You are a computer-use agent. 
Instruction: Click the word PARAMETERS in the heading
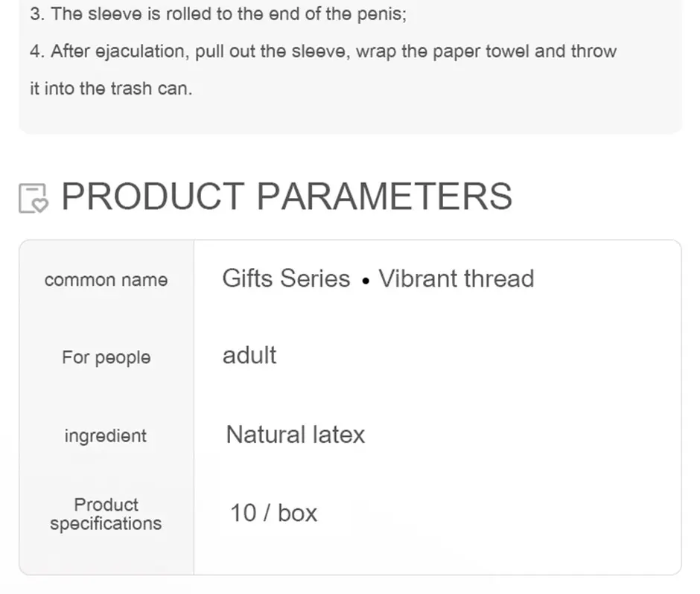[x=384, y=196]
